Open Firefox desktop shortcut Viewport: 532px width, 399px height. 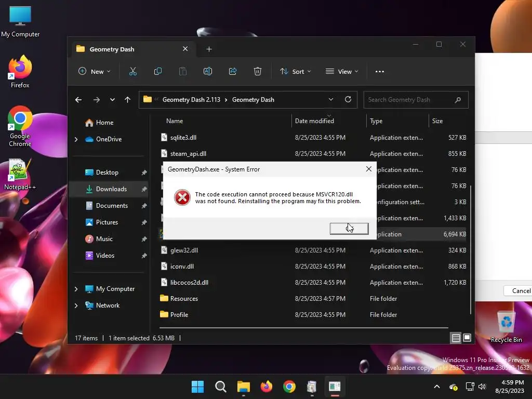point(20,72)
